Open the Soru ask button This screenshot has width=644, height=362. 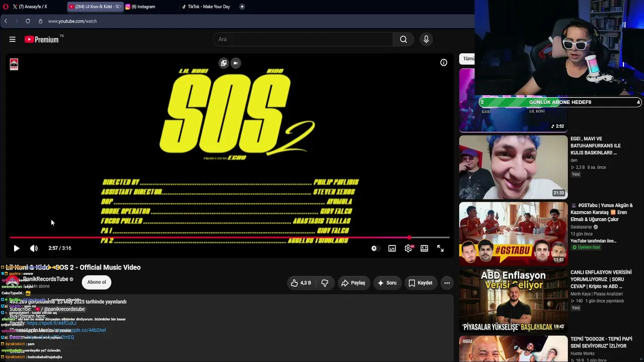click(387, 283)
